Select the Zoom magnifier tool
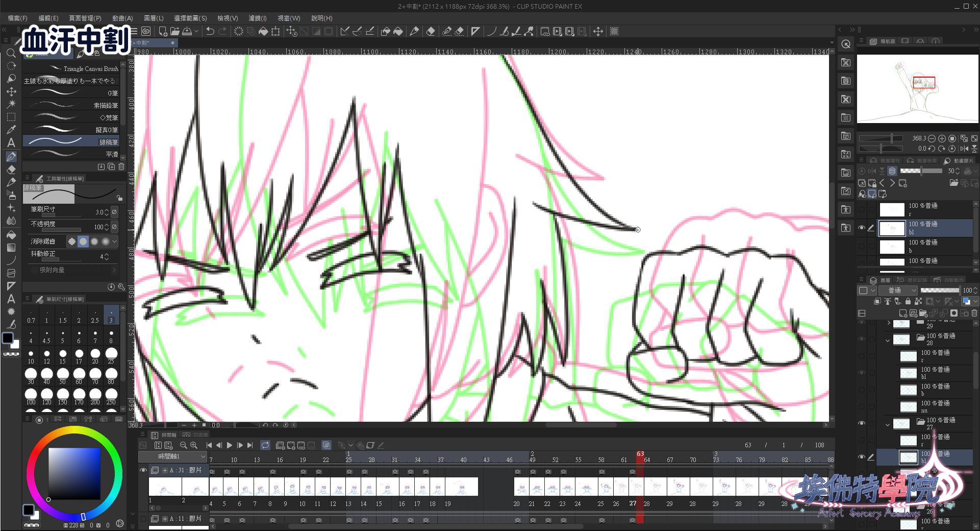The image size is (980, 531). pos(11,53)
